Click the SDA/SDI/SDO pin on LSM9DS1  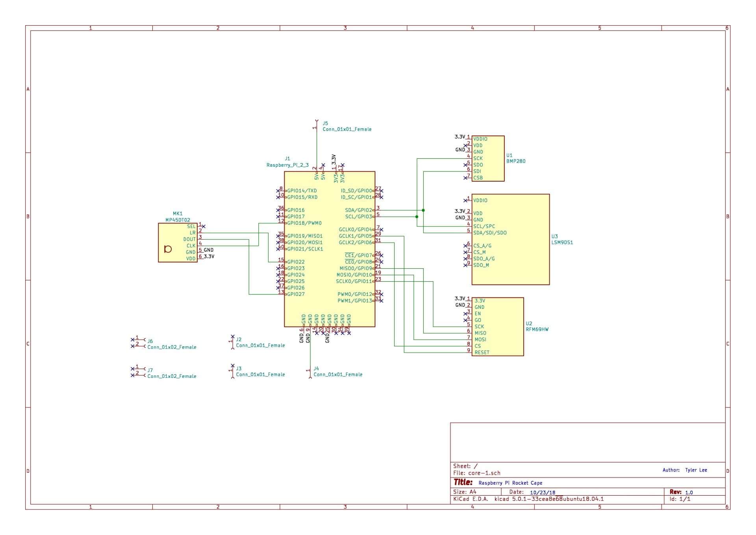(x=490, y=233)
